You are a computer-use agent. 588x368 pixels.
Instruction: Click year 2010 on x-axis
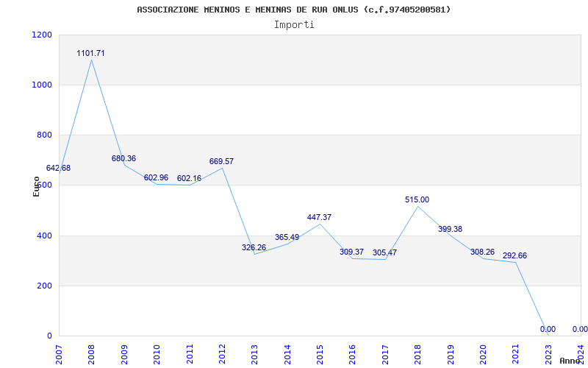157,354
